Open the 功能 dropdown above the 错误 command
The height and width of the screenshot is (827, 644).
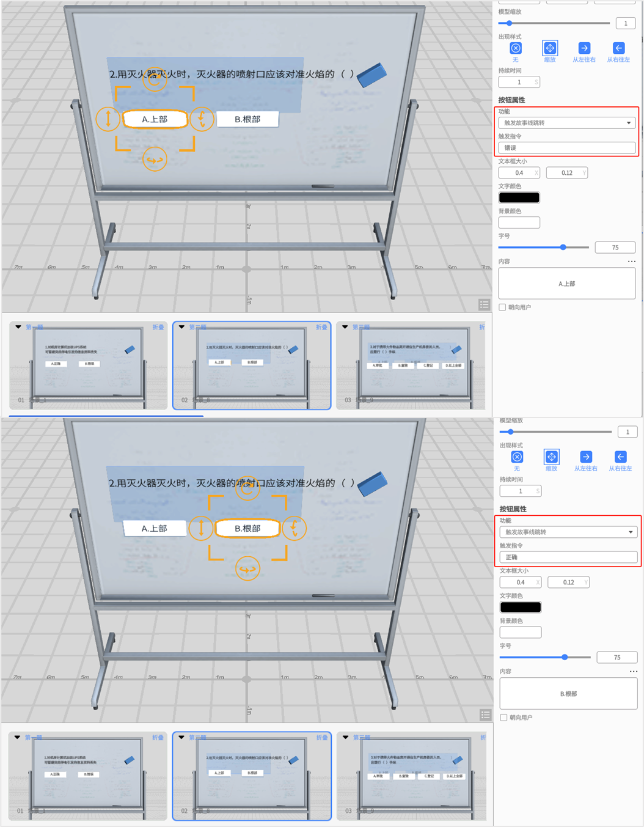coord(567,123)
